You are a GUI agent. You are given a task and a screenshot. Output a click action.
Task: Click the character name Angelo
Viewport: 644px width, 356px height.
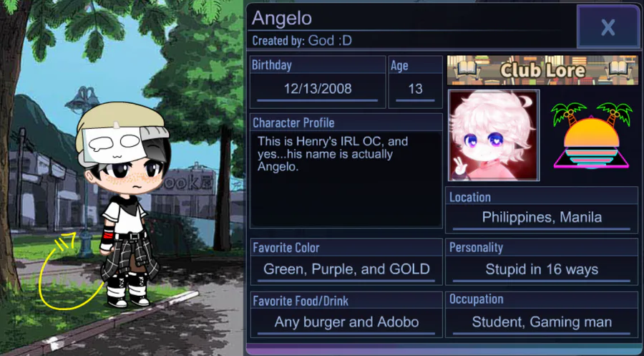coord(282,19)
